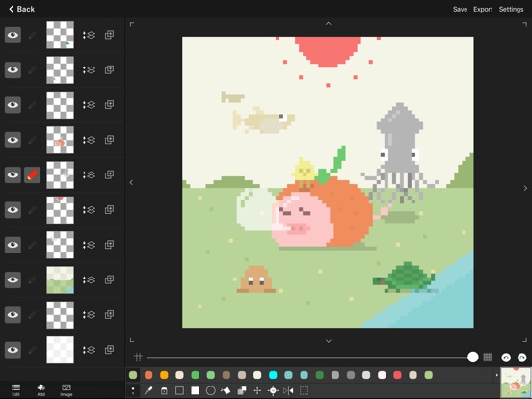Select the paint bucket fill tool

(x=226, y=391)
